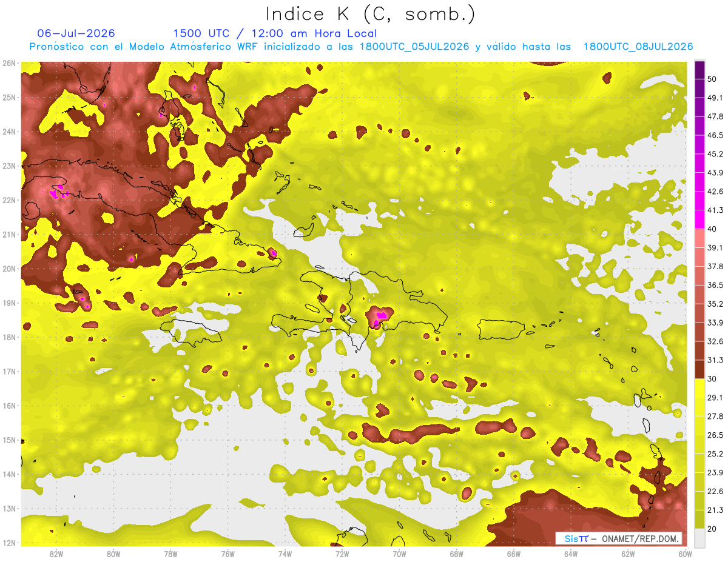Viewport: 728px width, 562px height.
Task: Click the longitude label "76W"
Action: click(227, 554)
